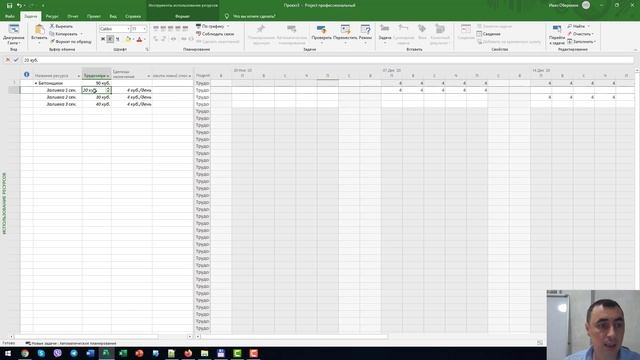Click the entry bar with 20 куб.
640x360 pixels.
(328, 60)
